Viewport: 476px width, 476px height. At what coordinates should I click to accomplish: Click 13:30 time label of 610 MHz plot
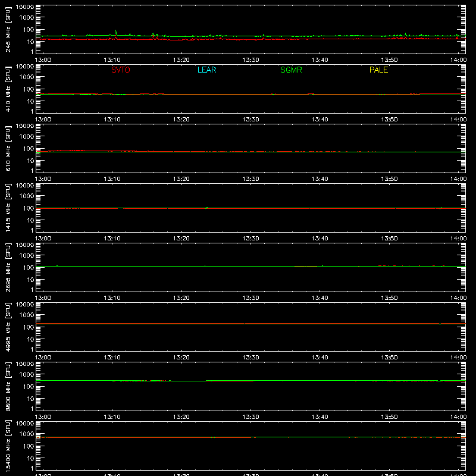250,179
